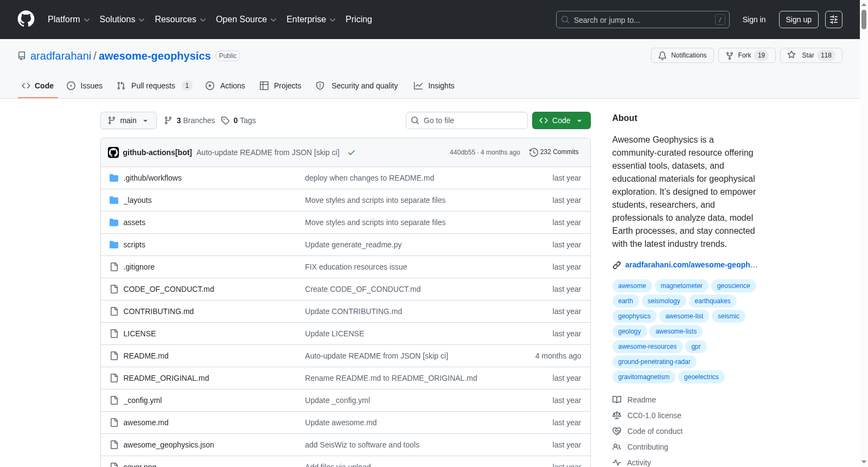Click the .gitignore file icon
Screen dimensions: 868x467
click(x=114, y=267)
